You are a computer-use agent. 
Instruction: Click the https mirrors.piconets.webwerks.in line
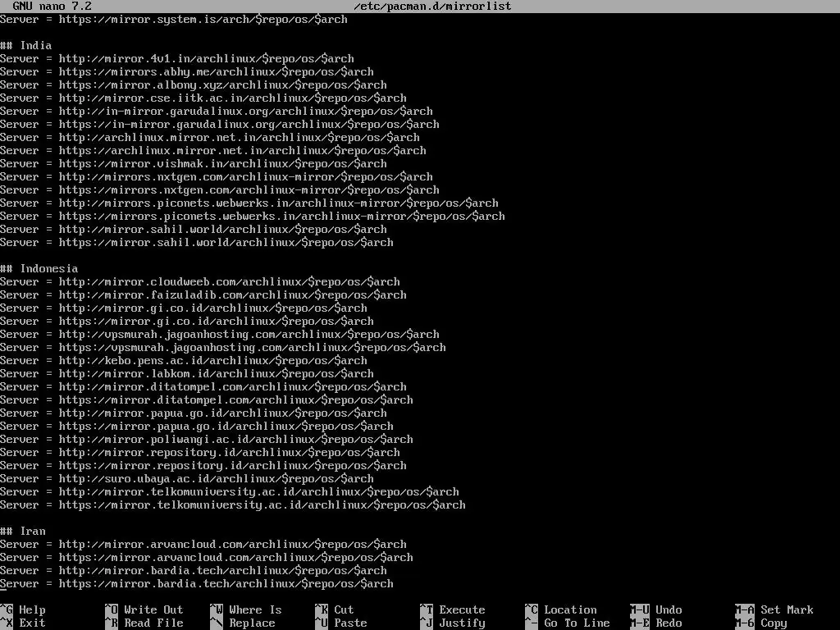click(253, 216)
